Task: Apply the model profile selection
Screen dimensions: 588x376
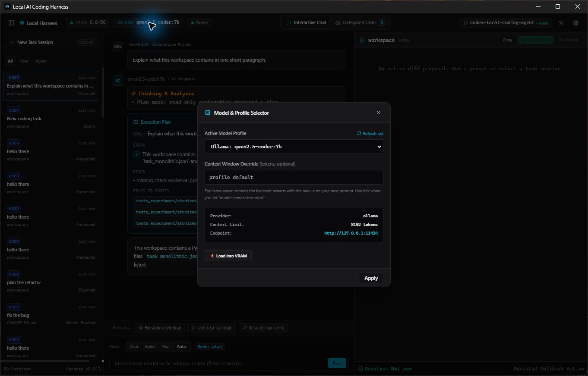Action: [371, 278]
